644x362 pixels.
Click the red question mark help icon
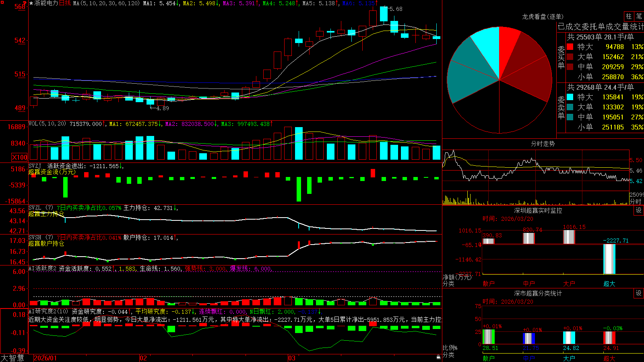[25, 3]
